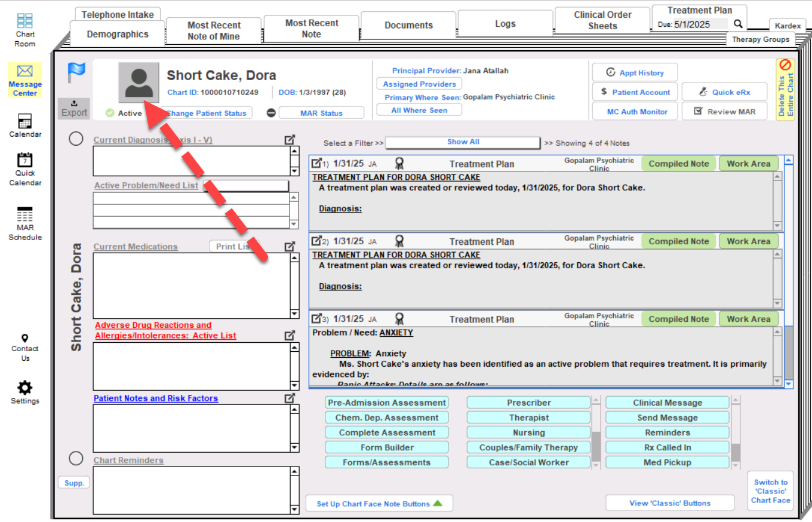This screenshot has width=812, height=522.
Task: Select the radio circle beside Chart Reminders
Action: (76, 458)
